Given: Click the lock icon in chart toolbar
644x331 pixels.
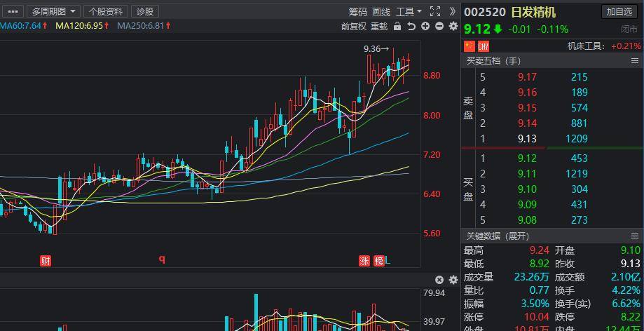Looking at the screenshot, I should (397, 27).
